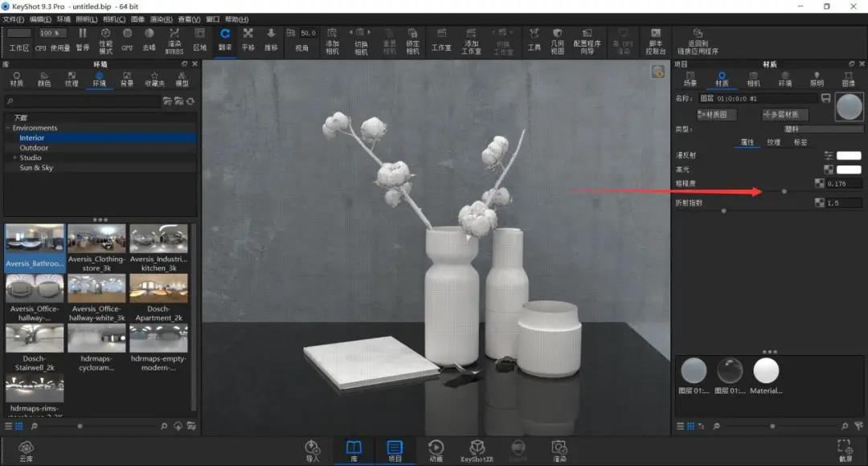Expand the Studio tree node
868x466 pixels.
point(14,157)
